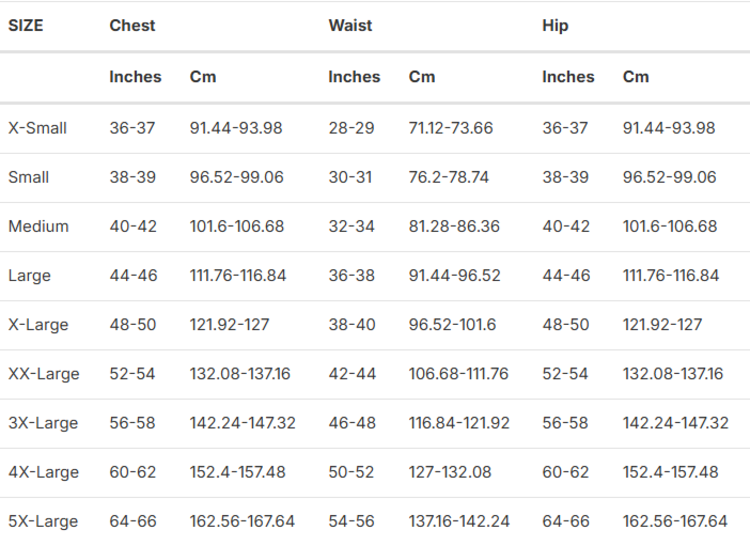
Task: Select the 5X-Large waist cm value 137.16-142.24
Action: 459,521
